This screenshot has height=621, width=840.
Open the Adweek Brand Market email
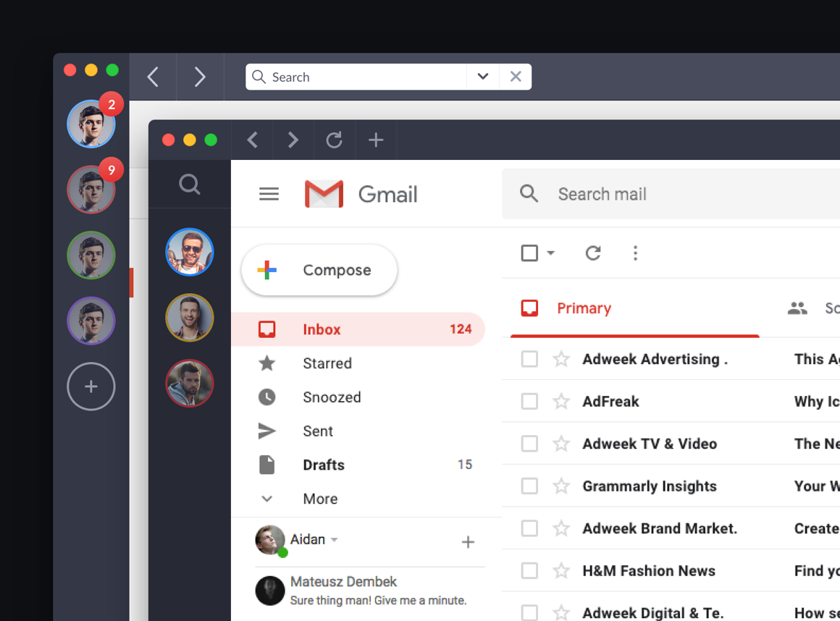(x=671, y=528)
